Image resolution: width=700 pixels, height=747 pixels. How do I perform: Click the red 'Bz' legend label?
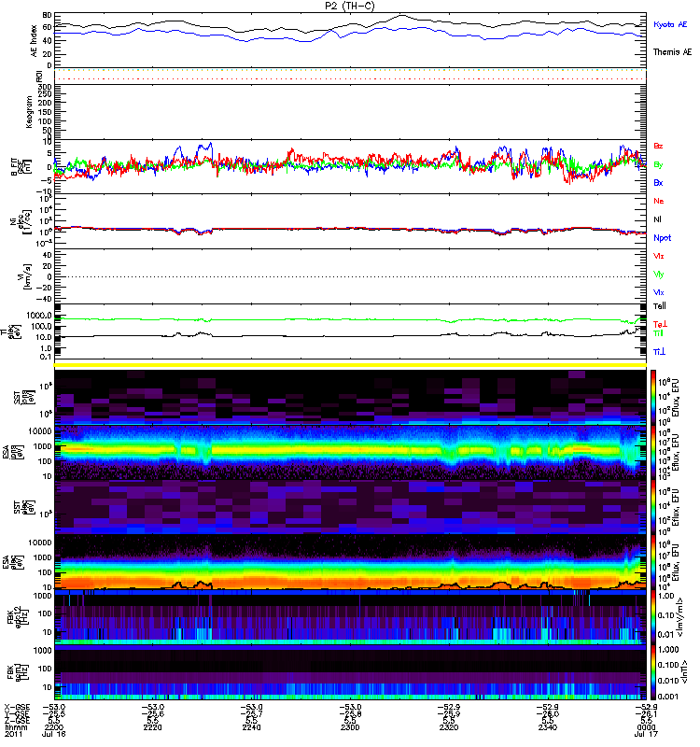pyautogui.click(x=658, y=146)
